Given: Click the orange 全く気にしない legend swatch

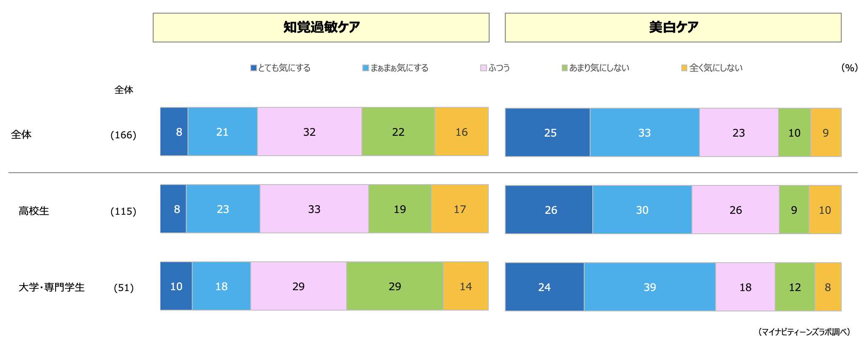Looking at the screenshot, I should coord(684,68).
